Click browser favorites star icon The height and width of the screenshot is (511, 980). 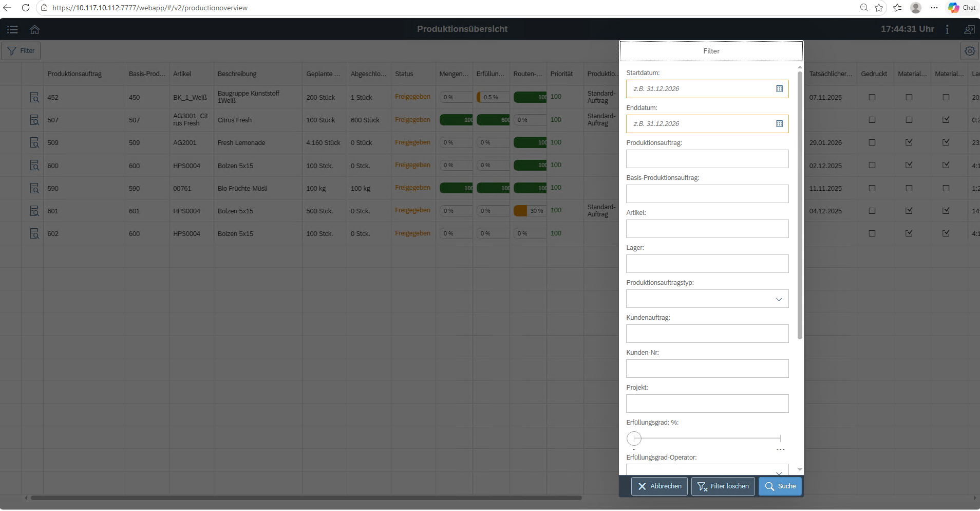tap(879, 8)
